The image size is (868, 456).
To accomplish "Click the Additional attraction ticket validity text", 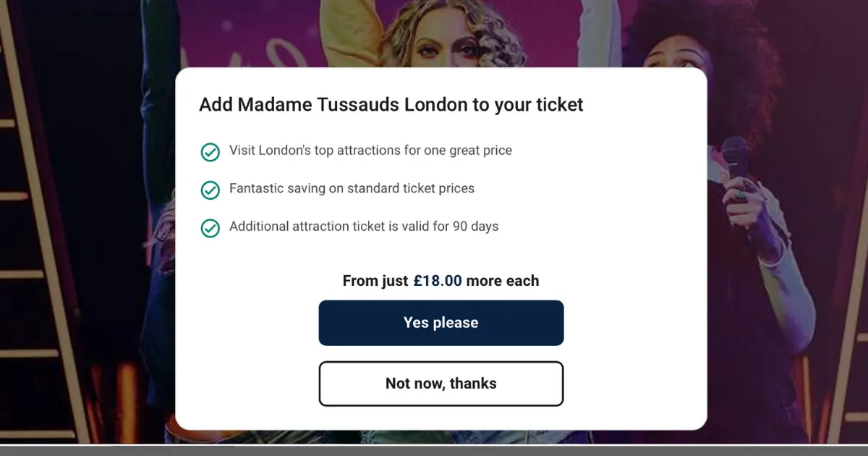I will [x=364, y=226].
